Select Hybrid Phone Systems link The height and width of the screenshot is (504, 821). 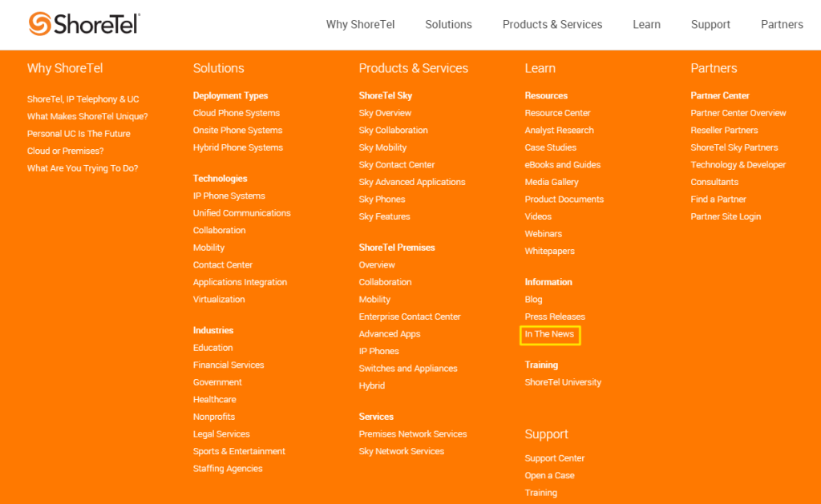click(237, 147)
